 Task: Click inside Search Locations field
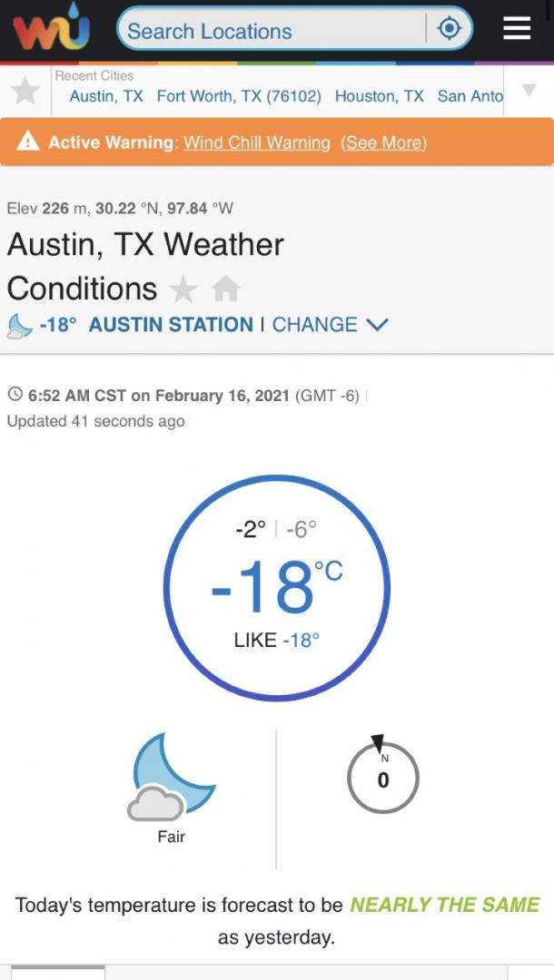[272, 31]
